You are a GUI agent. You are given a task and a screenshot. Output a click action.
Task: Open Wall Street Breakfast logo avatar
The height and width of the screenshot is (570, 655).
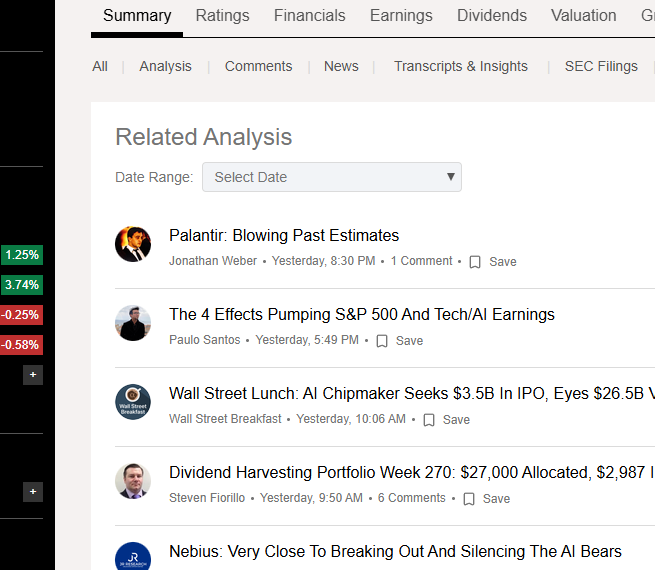[133, 402]
